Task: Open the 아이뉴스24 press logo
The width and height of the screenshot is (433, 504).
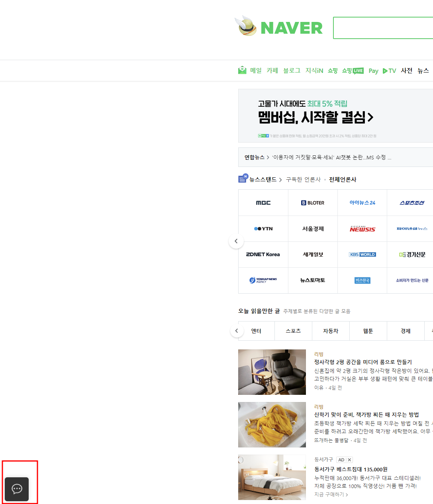Action: tap(362, 203)
